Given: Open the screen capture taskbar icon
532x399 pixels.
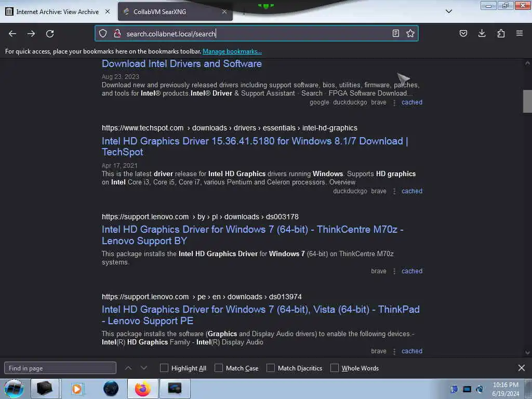Looking at the screenshot, I should tap(175, 389).
